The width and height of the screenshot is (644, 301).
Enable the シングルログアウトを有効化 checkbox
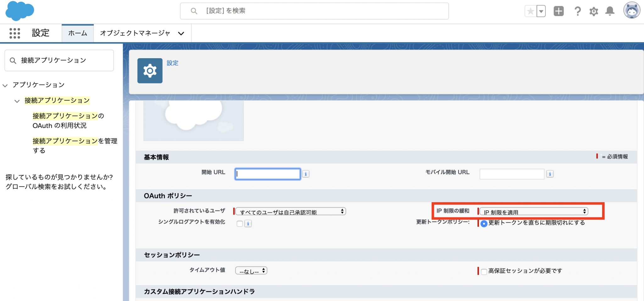pos(240,224)
